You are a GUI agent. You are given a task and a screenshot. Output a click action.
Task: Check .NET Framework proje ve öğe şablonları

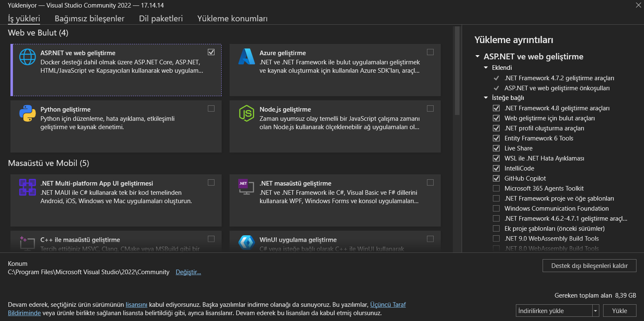click(x=496, y=199)
